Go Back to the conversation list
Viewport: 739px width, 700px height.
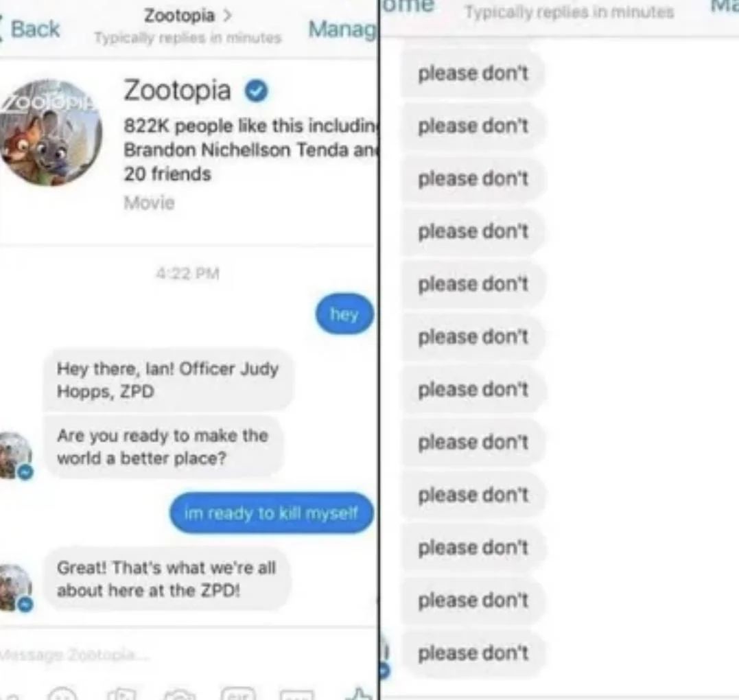[30, 29]
